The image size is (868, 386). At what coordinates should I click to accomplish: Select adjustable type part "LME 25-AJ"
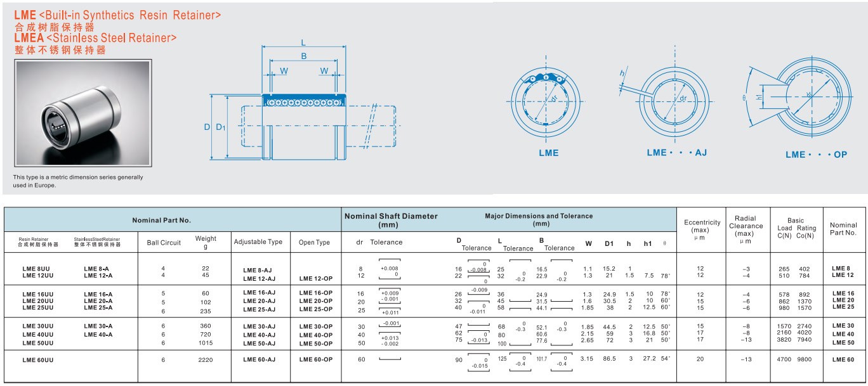click(x=259, y=309)
